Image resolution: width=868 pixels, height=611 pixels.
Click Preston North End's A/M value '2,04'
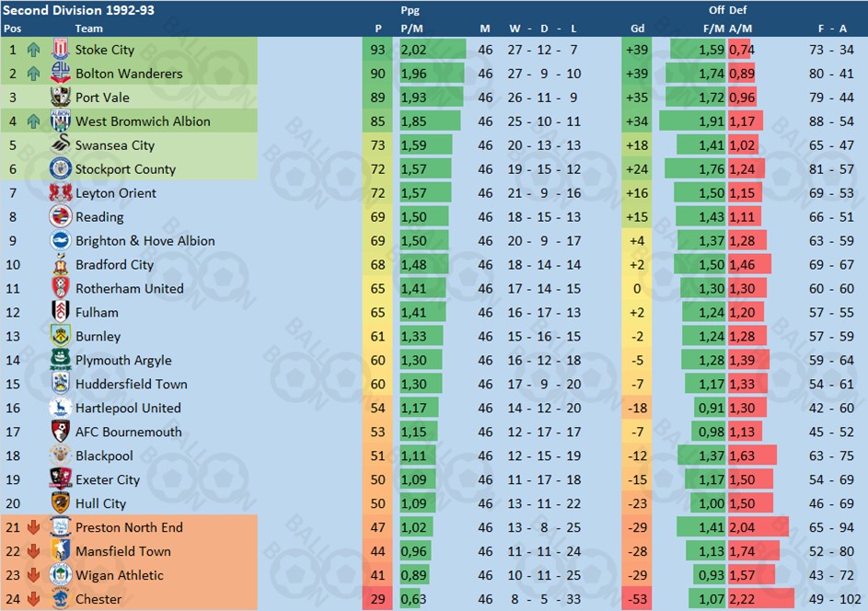click(742, 527)
